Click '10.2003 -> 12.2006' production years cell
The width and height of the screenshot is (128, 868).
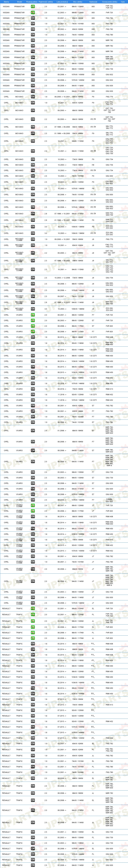(62, 278)
